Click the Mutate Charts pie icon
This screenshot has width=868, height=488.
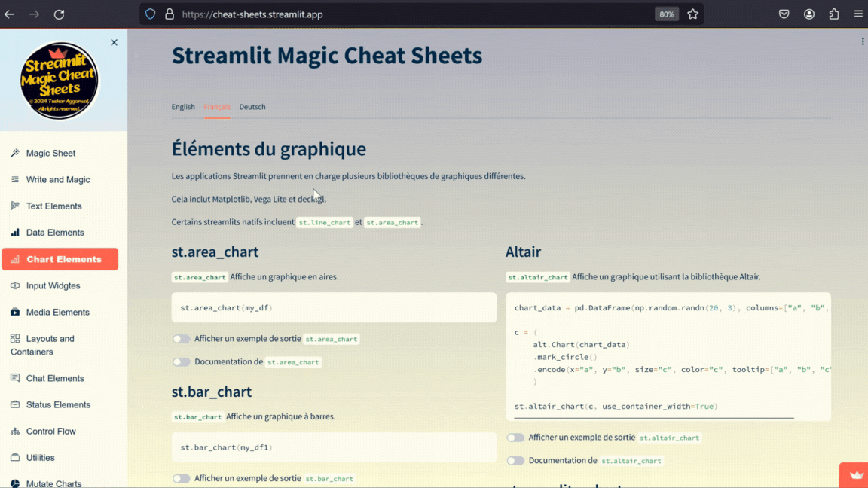[x=15, y=483]
